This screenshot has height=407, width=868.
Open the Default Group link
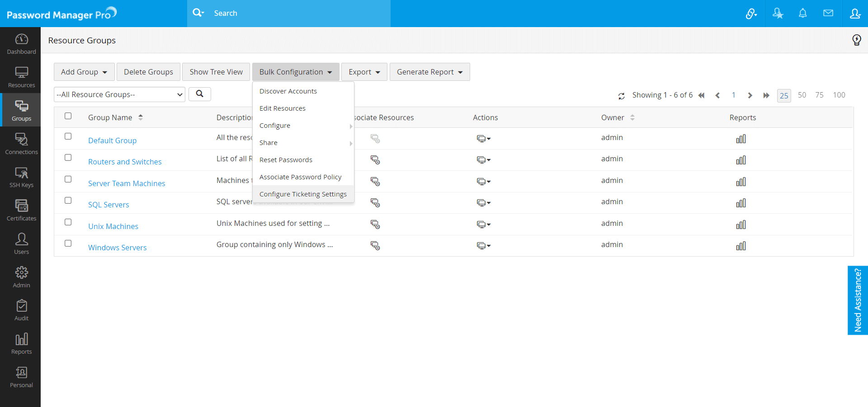pyautogui.click(x=112, y=140)
